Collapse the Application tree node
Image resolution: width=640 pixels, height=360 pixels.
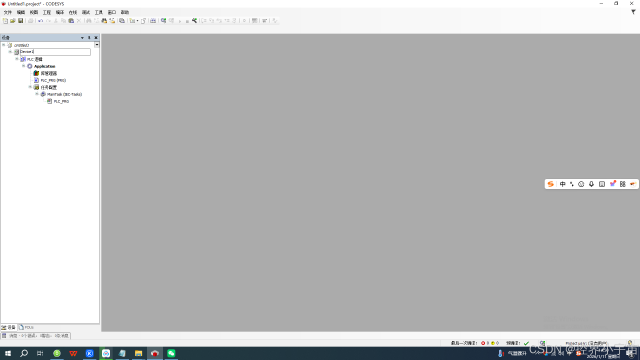click(x=23, y=66)
